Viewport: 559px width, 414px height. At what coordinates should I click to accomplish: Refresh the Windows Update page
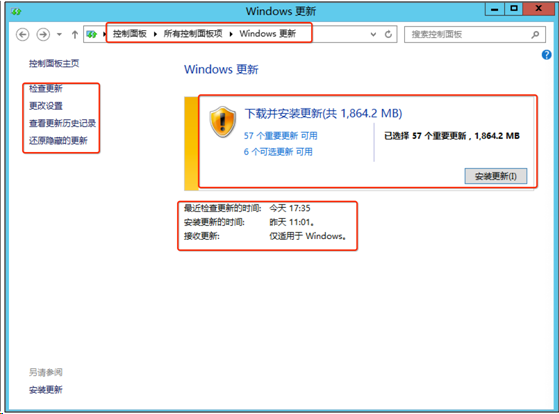click(x=388, y=34)
